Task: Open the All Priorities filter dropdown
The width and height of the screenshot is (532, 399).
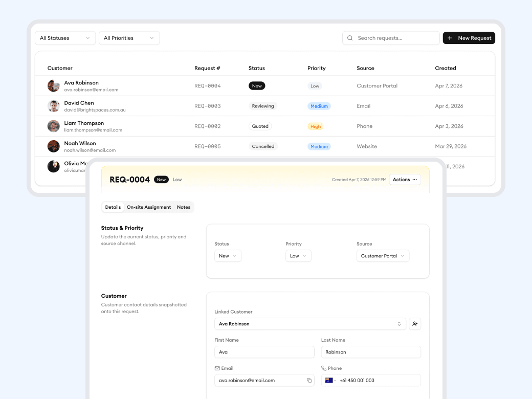Action: [129, 38]
